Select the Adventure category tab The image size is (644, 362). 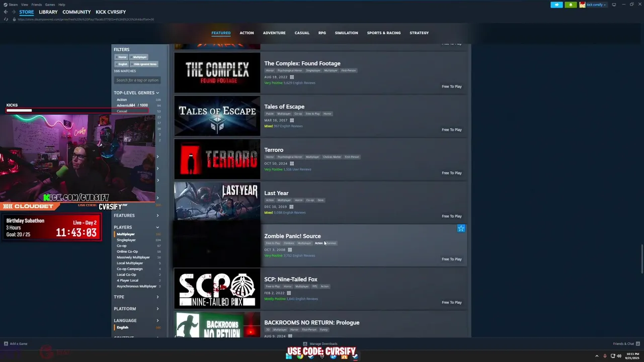click(274, 33)
